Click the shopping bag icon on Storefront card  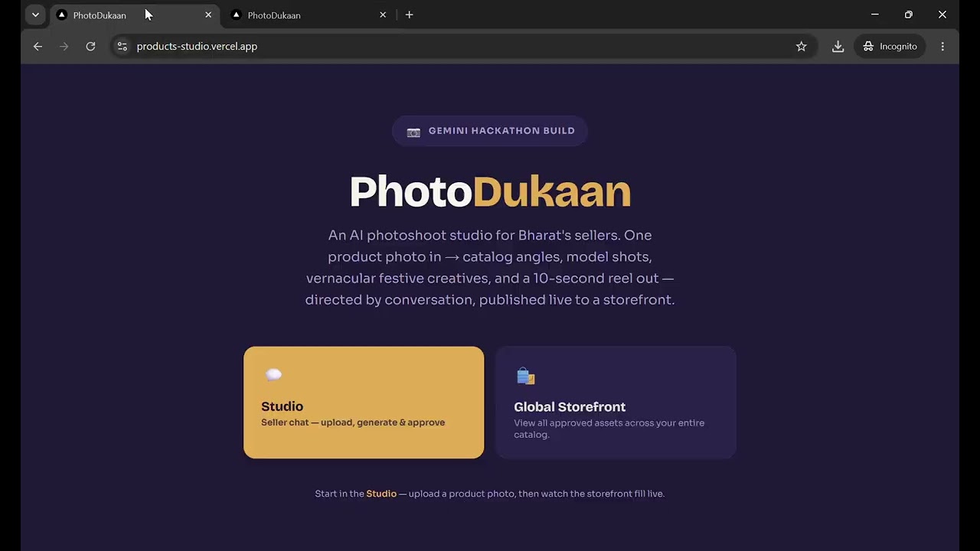point(525,376)
